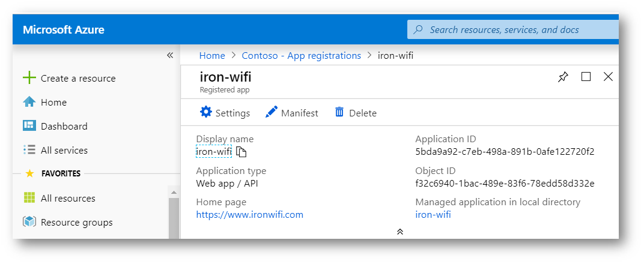This screenshot has width=644, height=264.
Task: Click the green plus Create a resource icon
Action: [x=29, y=78]
